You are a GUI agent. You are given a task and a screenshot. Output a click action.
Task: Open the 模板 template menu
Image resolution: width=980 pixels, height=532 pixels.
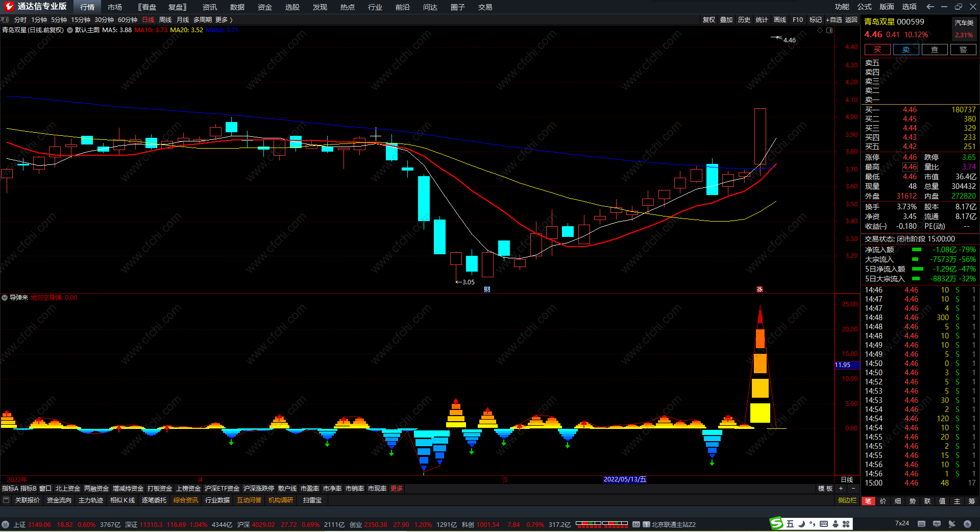click(x=825, y=489)
